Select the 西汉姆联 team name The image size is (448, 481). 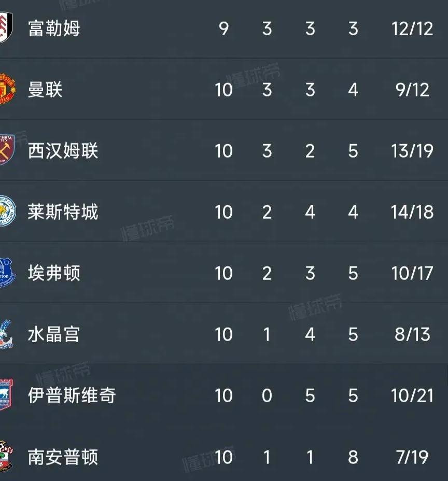pyautogui.click(x=63, y=151)
